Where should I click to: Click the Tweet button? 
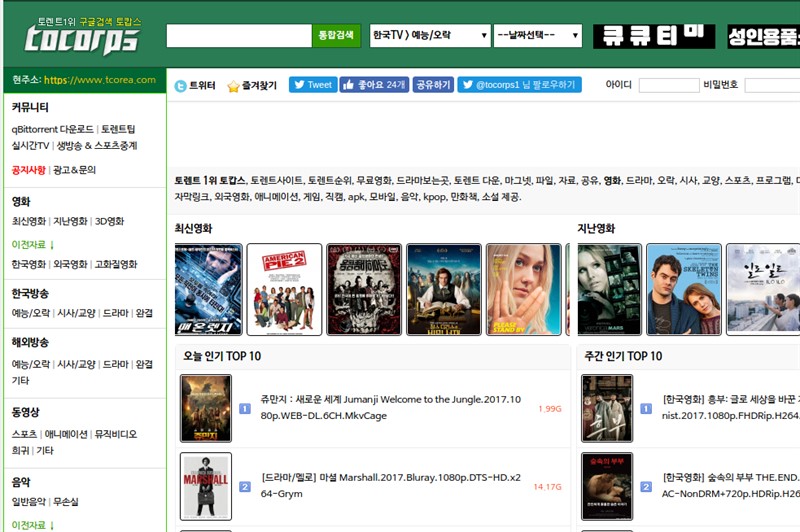313,85
